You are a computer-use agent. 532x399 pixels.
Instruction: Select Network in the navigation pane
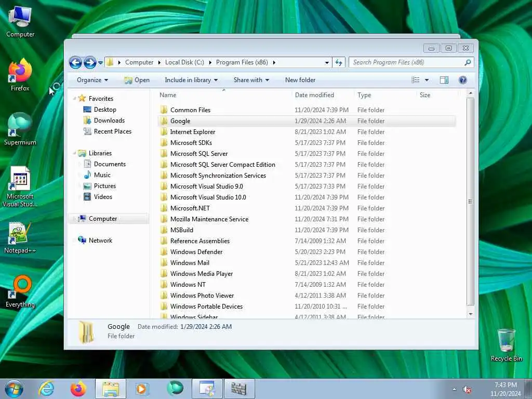click(100, 241)
